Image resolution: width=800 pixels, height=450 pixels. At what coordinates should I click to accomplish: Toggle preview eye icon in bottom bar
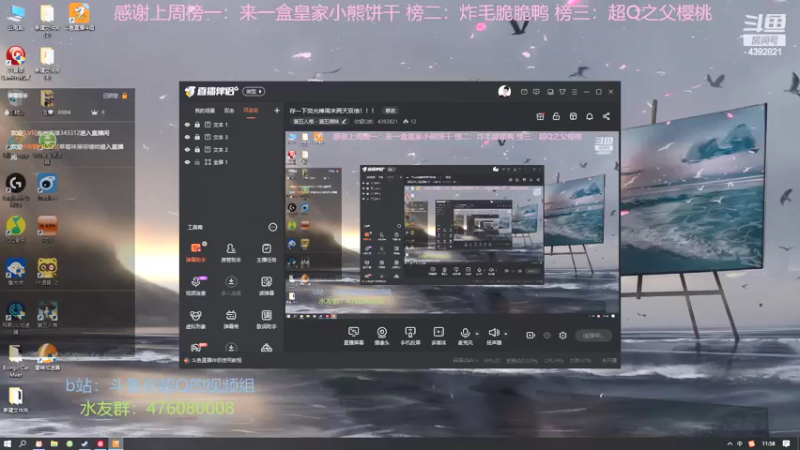546,335
